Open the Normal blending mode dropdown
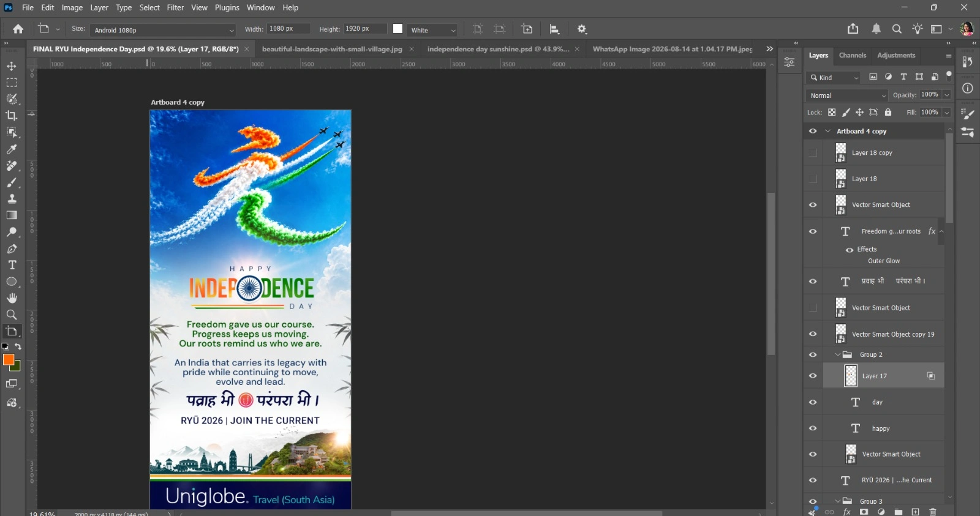 (x=847, y=95)
